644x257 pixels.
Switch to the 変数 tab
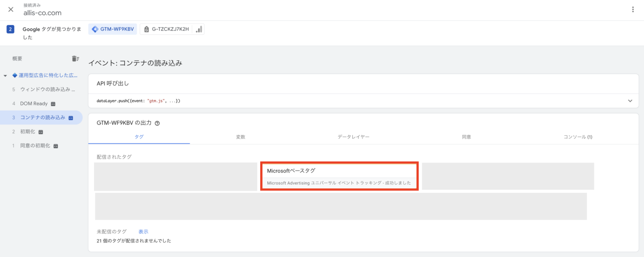tap(240, 137)
